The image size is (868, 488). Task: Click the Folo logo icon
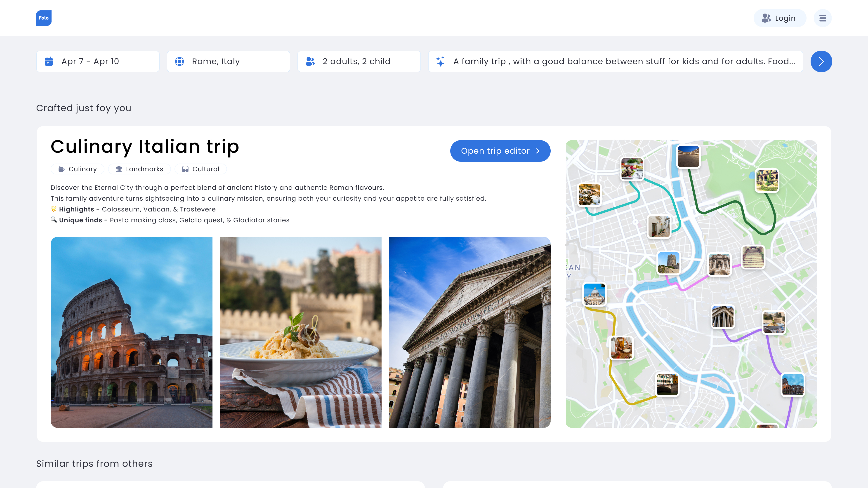44,18
